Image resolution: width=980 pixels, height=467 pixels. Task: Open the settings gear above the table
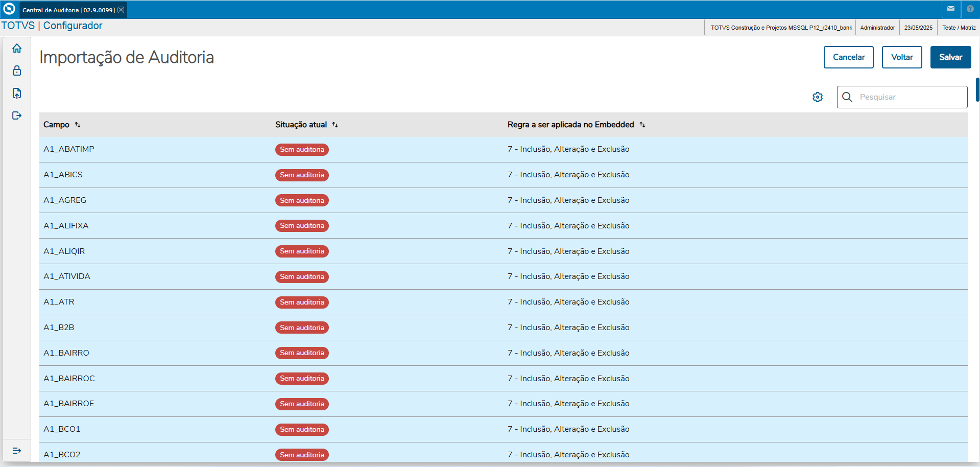[818, 97]
